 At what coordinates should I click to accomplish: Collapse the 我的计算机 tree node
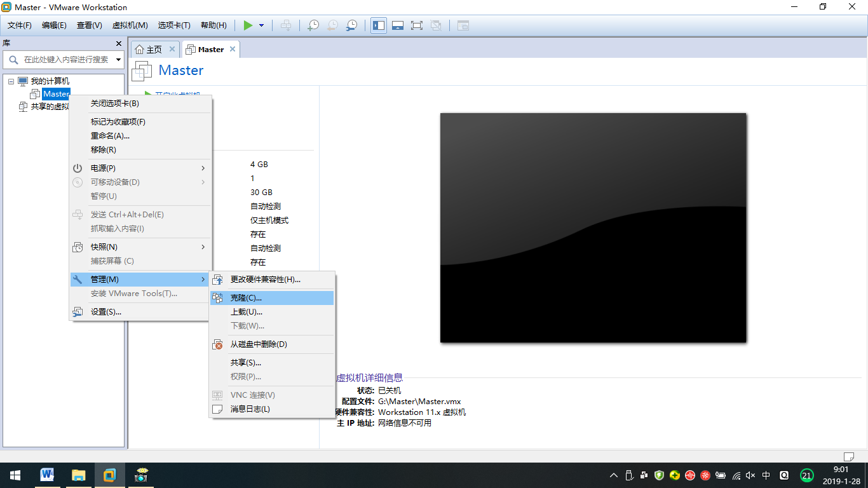(11, 81)
